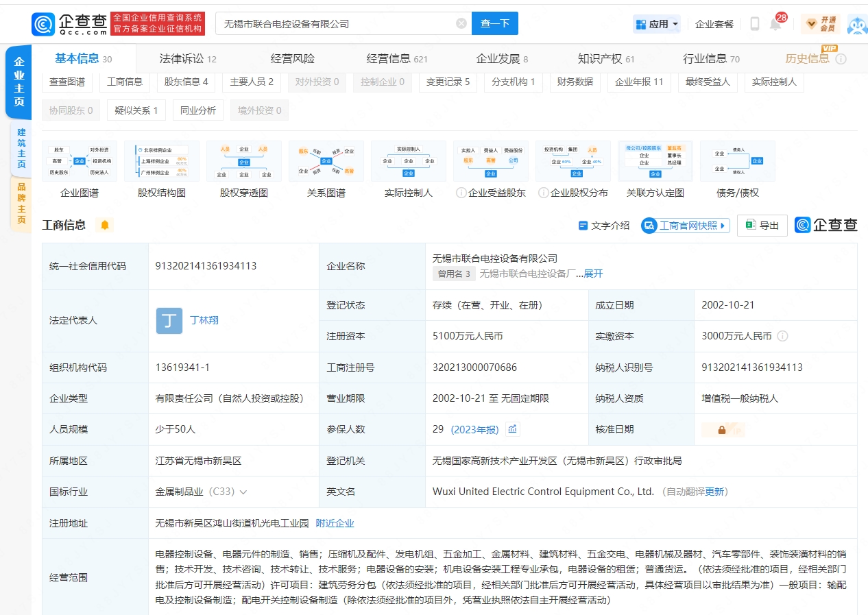Viewport: 868px width, 615px height.
Task: Open the 应用 dropdown menu
Action: (x=657, y=24)
